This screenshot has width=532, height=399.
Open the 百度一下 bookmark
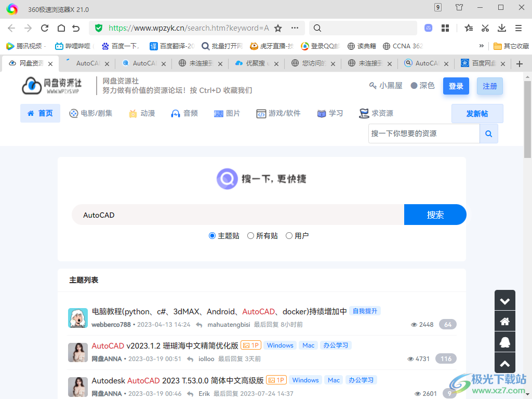121,46
